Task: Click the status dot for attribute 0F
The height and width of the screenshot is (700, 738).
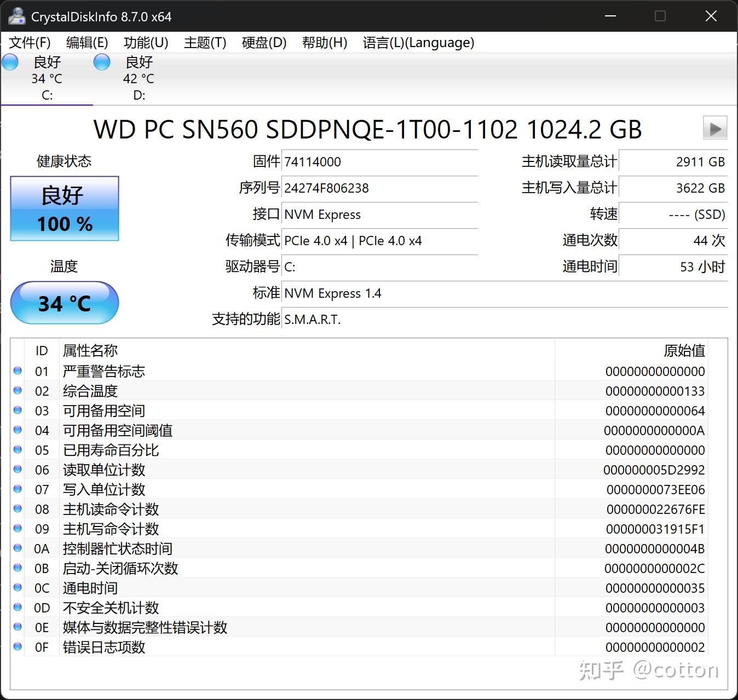Action: point(18,646)
